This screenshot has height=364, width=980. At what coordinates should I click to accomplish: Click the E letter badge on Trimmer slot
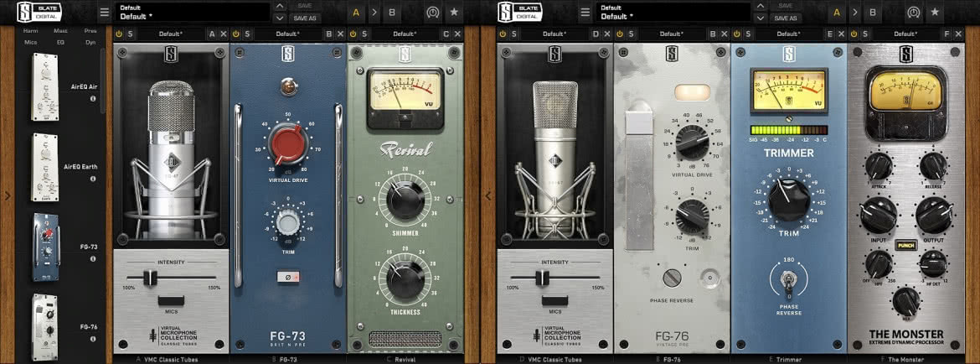pos(830,34)
